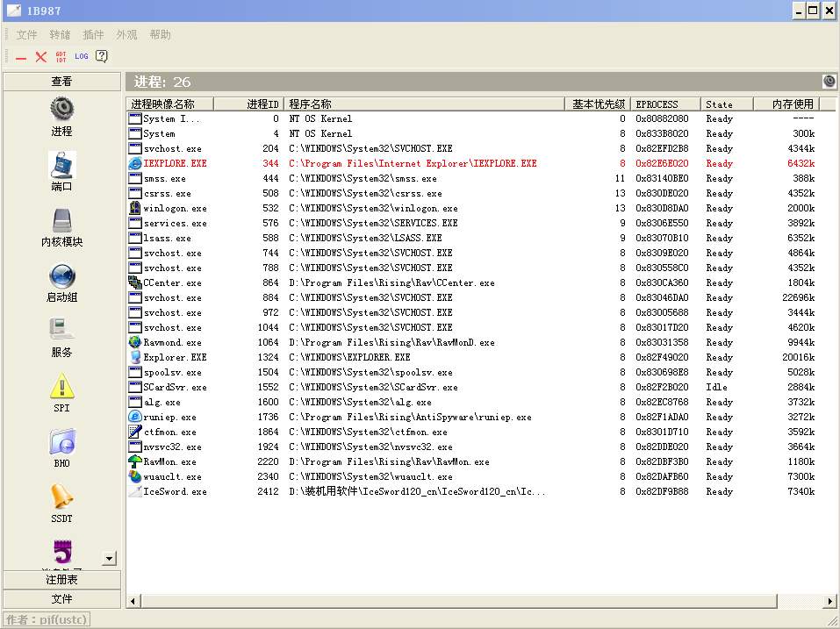Select the nvsvc32.exe process row
Screen dimensions: 840x629
click(471, 447)
